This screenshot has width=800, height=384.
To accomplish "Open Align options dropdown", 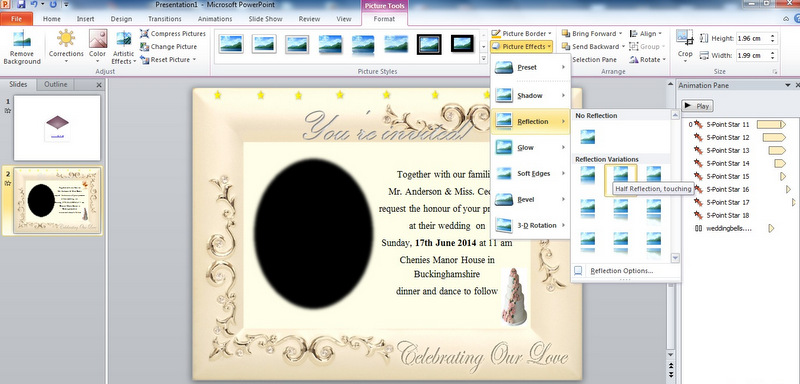I will click(x=645, y=34).
